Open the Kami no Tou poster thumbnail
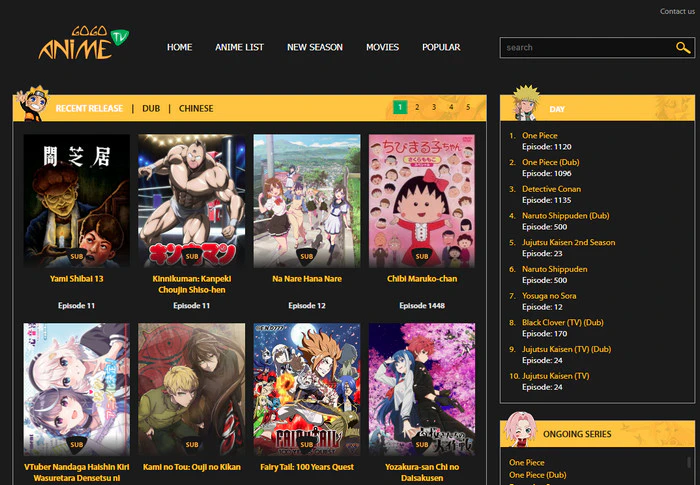 [x=192, y=389]
